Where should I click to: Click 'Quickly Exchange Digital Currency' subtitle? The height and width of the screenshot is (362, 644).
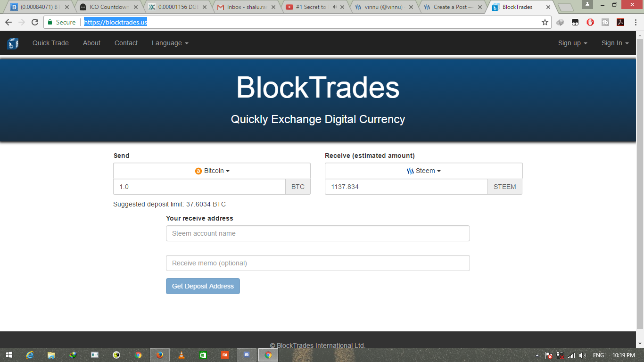click(318, 119)
